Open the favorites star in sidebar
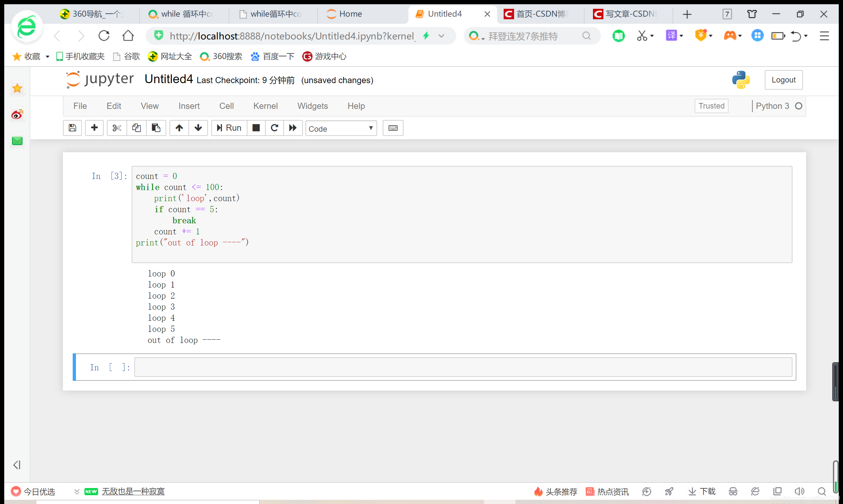 coord(17,88)
